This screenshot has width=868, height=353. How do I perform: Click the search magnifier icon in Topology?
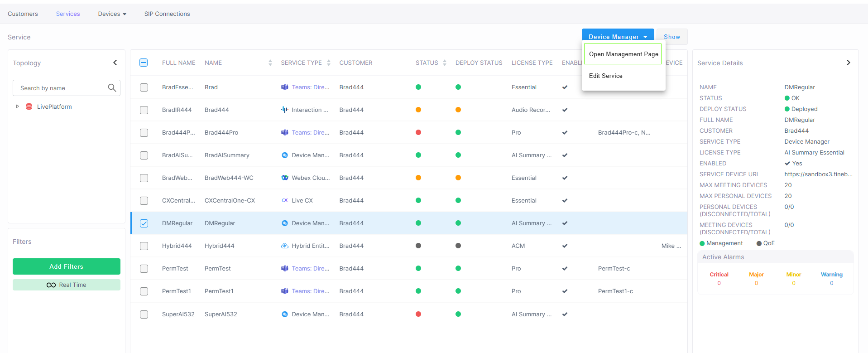(112, 88)
